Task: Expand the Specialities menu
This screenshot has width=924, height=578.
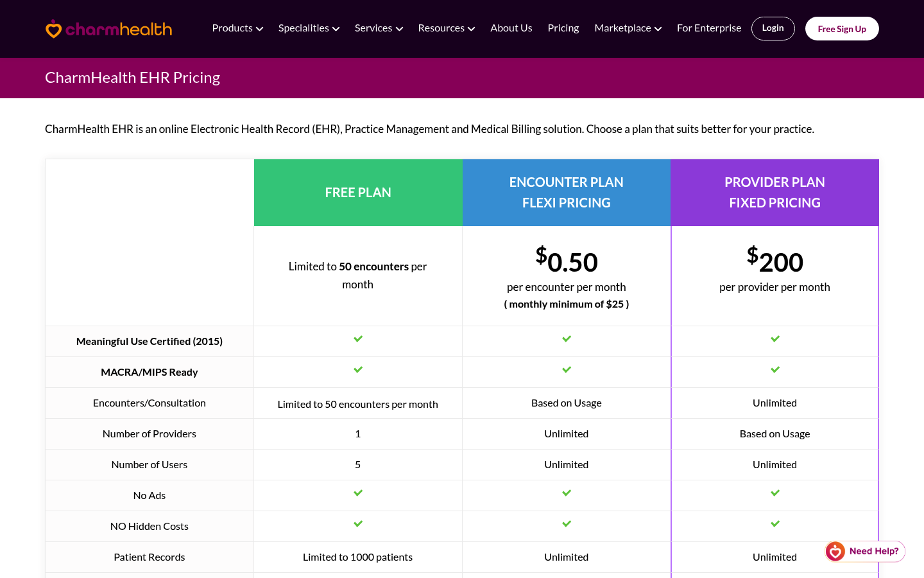Action: coord(309,28)
